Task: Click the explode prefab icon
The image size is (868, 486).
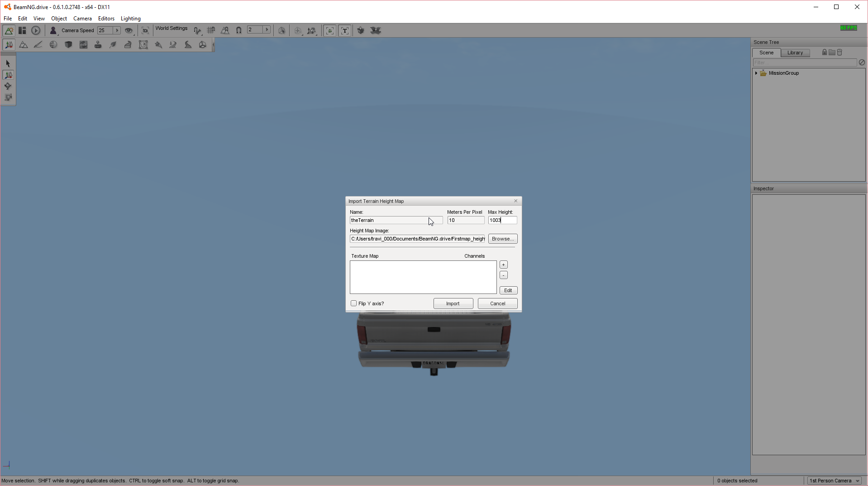Action: coord(376,30)
